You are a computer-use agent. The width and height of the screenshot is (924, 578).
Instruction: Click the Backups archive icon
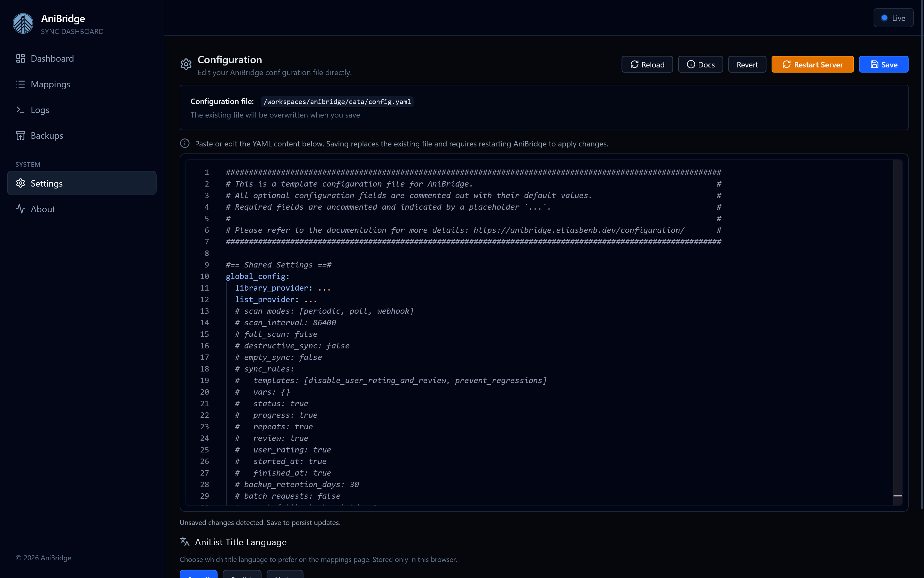[x=21, y=135]
